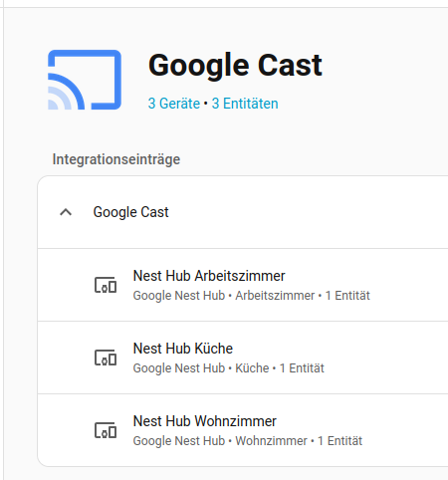This screenshot has width=448, height=480.
Task: Click the Integrationseinträge section heading
Action: [116, 159]
